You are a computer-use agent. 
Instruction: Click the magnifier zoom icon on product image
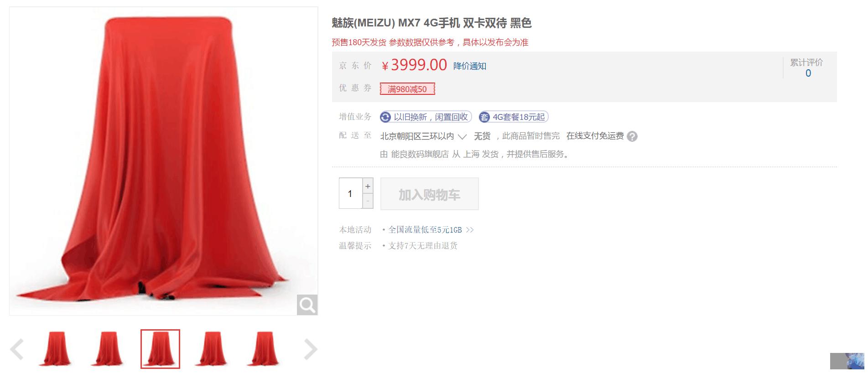(307, 305)
